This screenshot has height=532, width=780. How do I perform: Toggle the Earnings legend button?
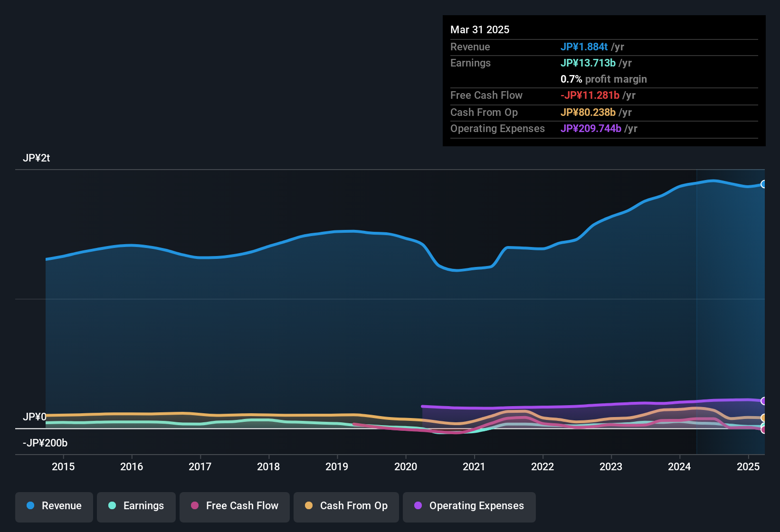[x=136, y=507]
